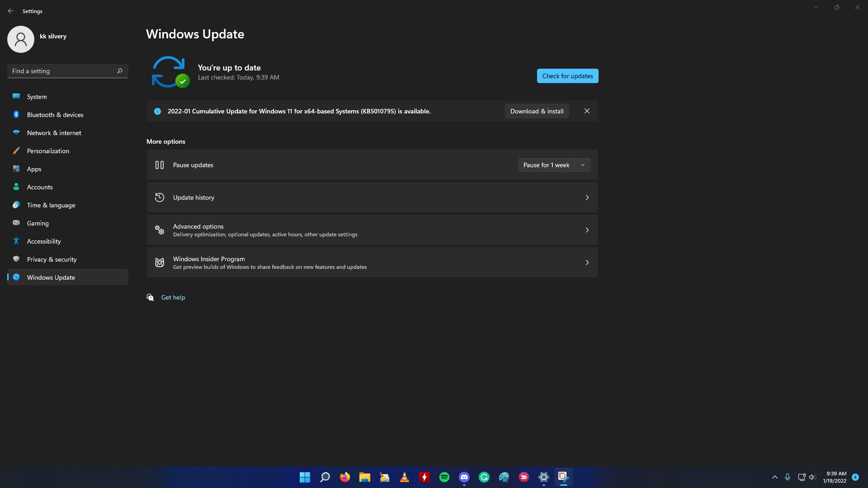Screen dimensions: 868x488
Task: Expand Pause updates duration dropdown
Action: tap(582, 164)
